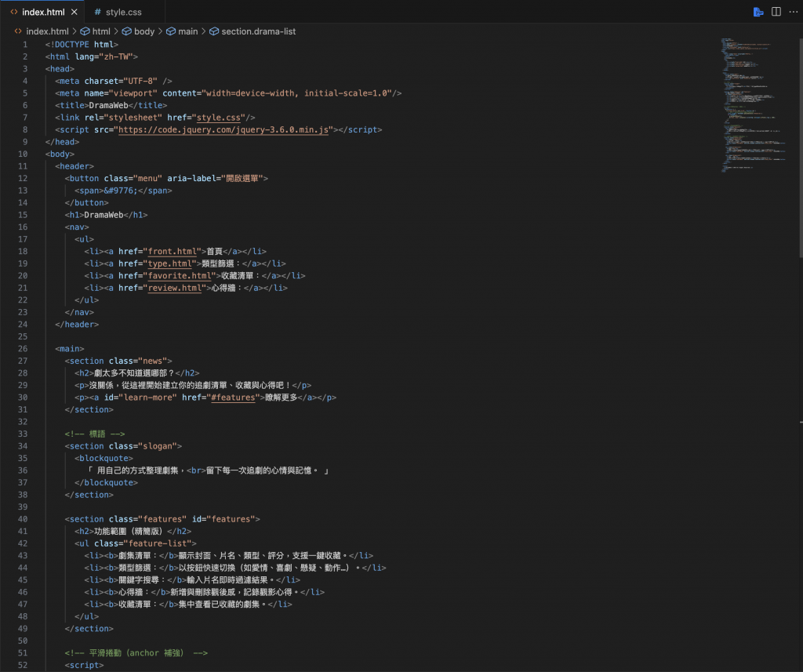Click the opening <blockquote> tag
Image resolution: width=803 pixels, height=672 pixels.
click(104, 459)
